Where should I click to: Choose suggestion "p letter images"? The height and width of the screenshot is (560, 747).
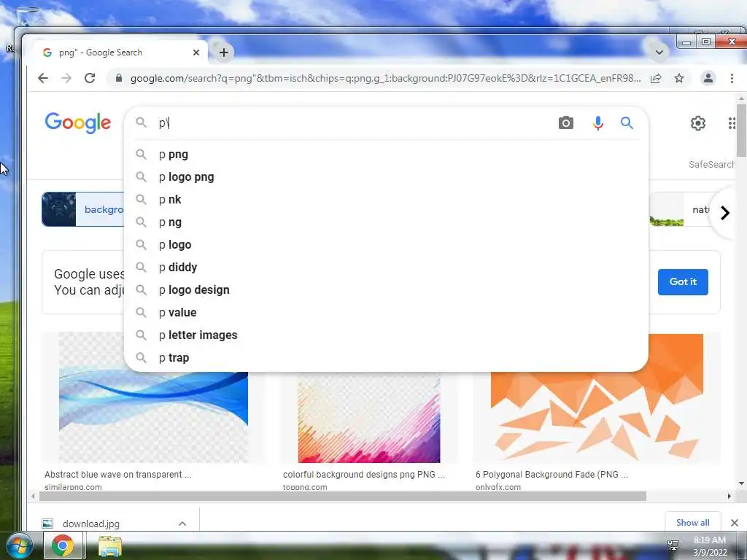(386, 335)
